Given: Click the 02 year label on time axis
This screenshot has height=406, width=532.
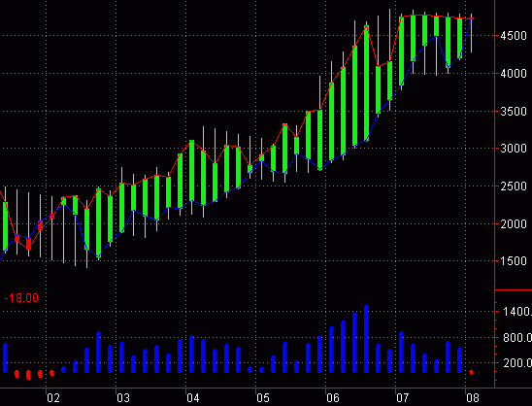Looking at the screenshot, I should [x=53, y=398].
